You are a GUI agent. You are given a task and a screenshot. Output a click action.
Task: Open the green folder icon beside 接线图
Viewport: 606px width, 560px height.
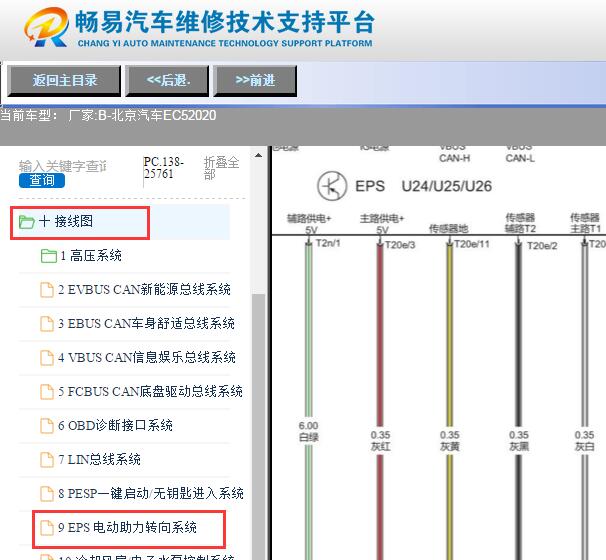27,222
